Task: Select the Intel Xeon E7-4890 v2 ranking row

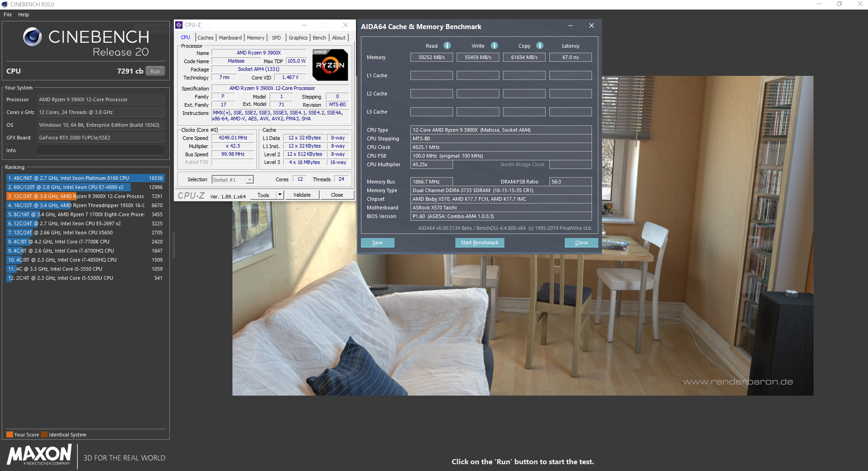Action: tap(85, 187)
